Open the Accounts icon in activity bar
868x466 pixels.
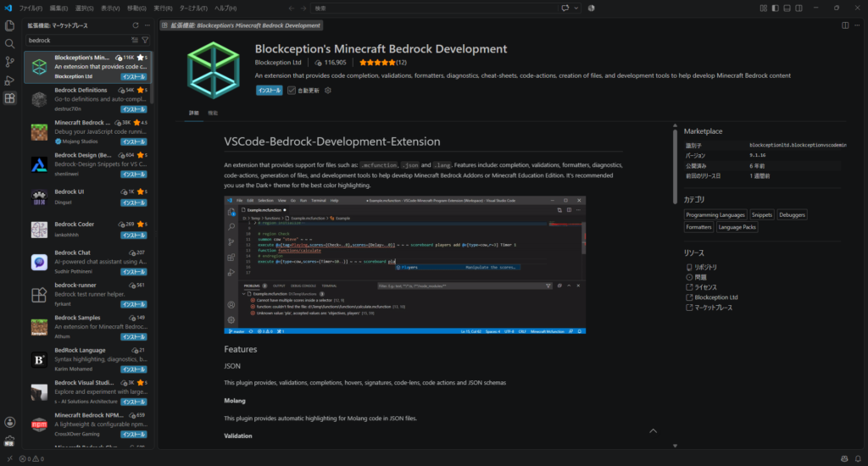[9, 422]
